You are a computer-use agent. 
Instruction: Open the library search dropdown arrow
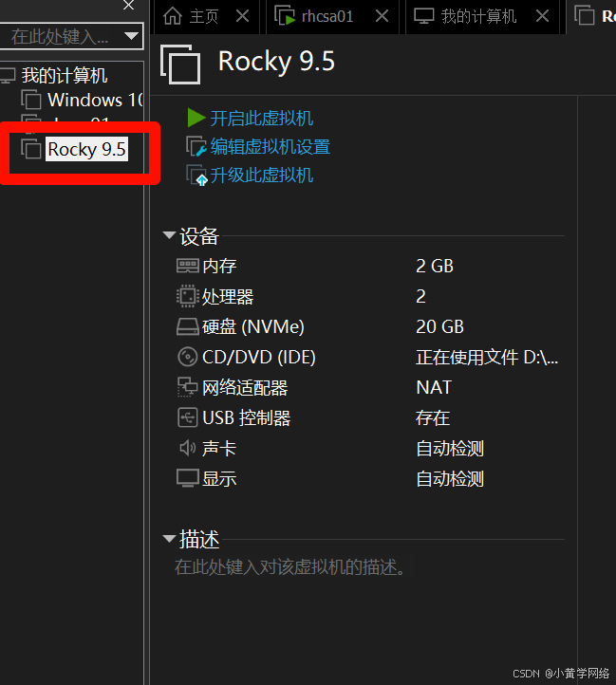(x=131, y=36)
